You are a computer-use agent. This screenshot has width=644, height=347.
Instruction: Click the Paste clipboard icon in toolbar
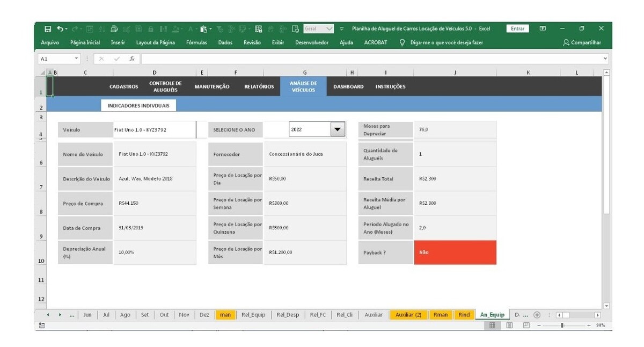click(204, 29)
